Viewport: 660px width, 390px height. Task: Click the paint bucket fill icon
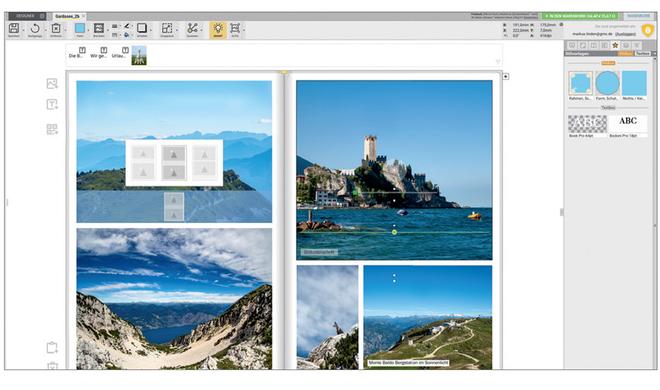[127, 34]
